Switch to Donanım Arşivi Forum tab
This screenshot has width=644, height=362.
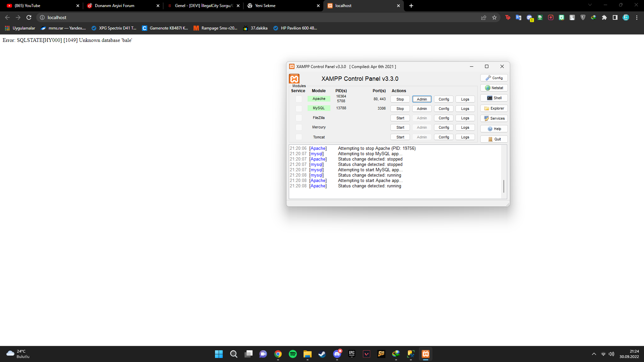point(123,6)
